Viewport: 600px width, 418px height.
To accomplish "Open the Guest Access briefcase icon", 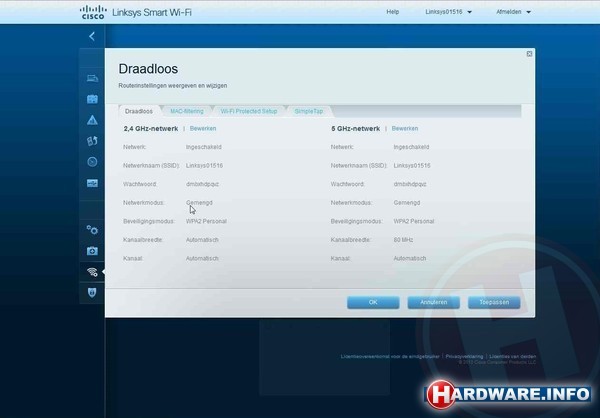I will [x=92, y=99].
